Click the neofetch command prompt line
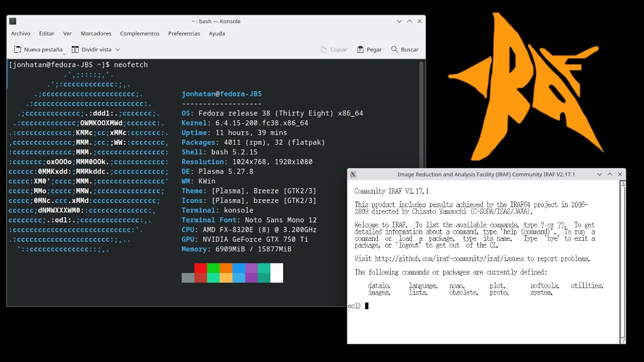This screenshot has height=362, width=644. pos(78,65)
